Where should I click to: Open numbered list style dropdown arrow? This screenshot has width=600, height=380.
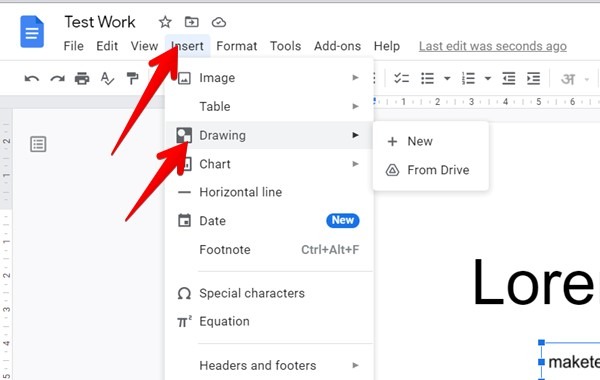click(488, 79)
